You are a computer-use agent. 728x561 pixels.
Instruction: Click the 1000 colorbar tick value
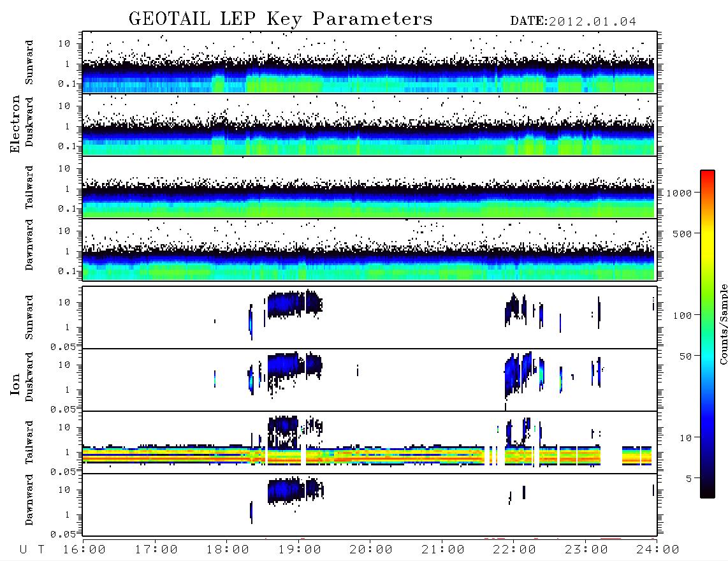[x=680, y=193]
